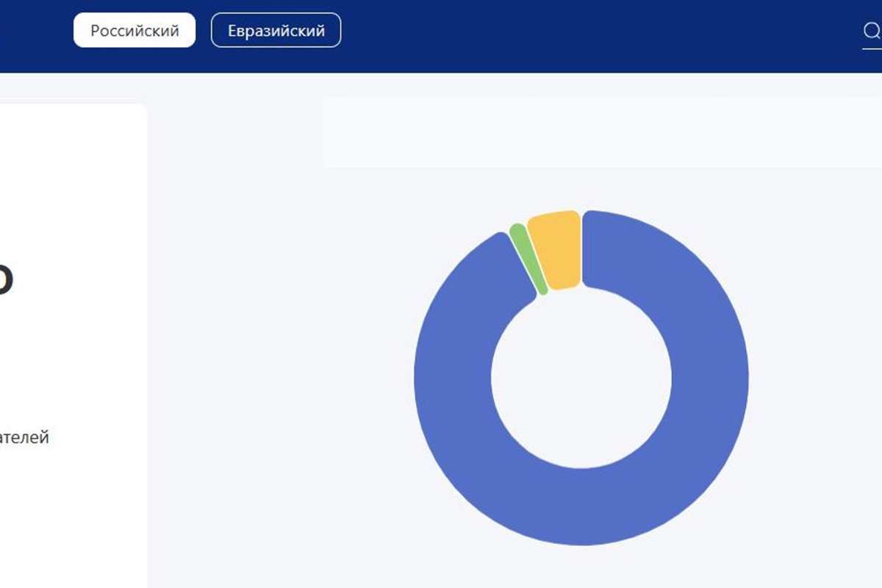Switch to the Евразийский tab
This screenshot has height=588, width=882.
(276, 30)
